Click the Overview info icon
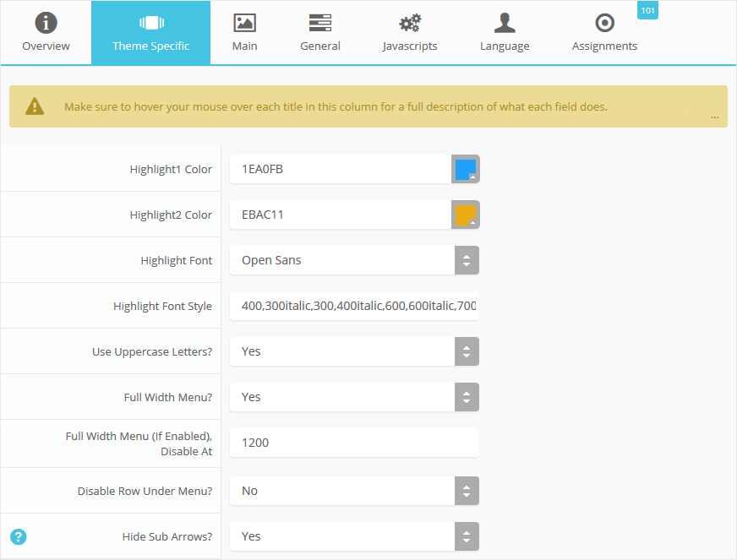This screenshot has height=560, width=737. [x=46, y=23]
